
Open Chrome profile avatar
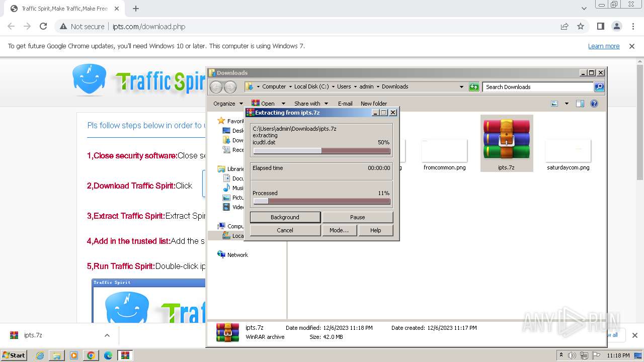[x=617, y=27]
